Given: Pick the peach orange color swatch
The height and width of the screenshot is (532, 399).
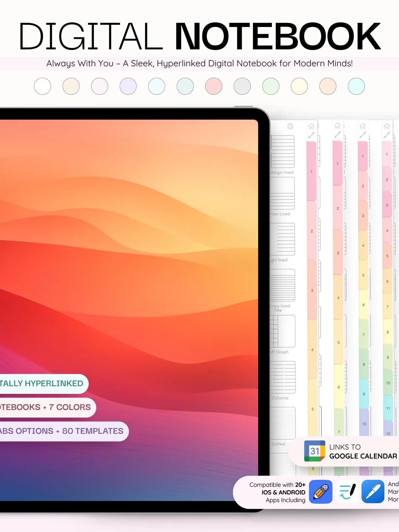Looking at the screenshot, I should pos(328,86).
